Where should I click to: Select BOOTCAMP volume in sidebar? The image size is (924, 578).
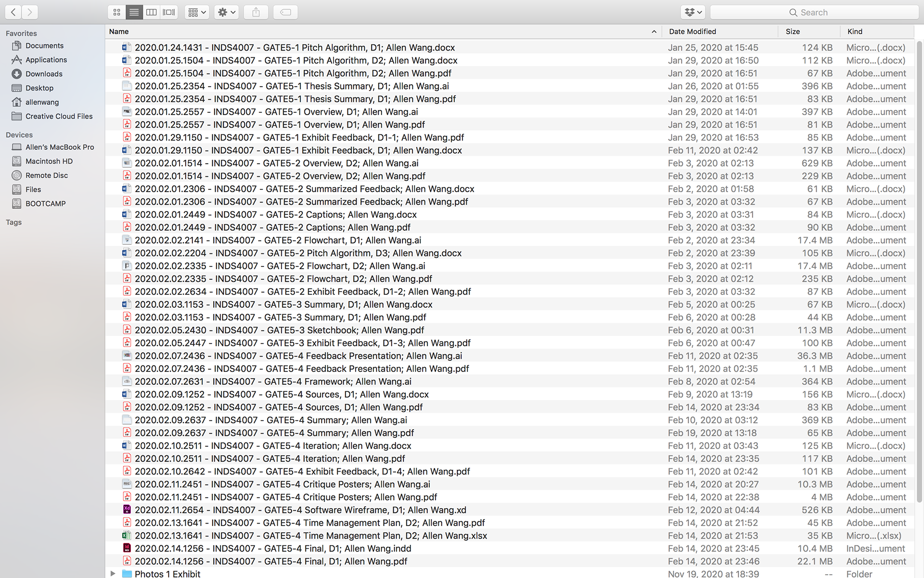pos(45,203)
